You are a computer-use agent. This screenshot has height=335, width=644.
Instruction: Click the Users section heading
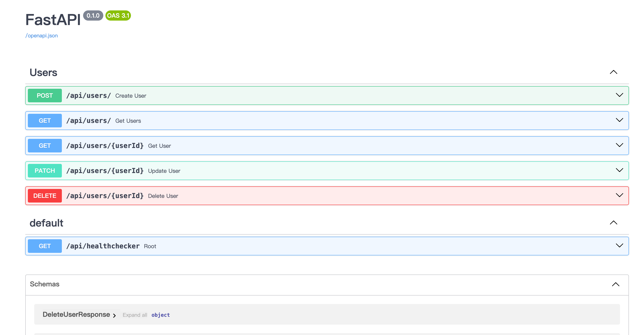(x=44, y=73)
